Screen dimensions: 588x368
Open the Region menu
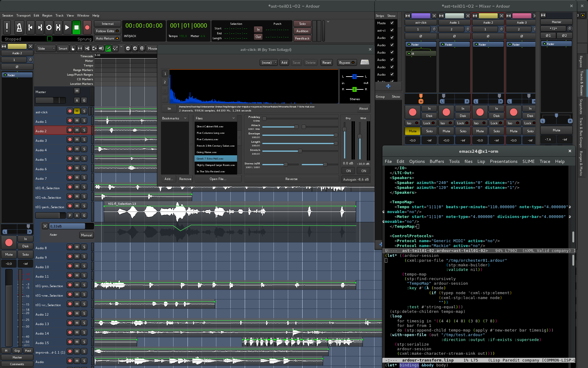pyautogui.click(x=47, y=15)
